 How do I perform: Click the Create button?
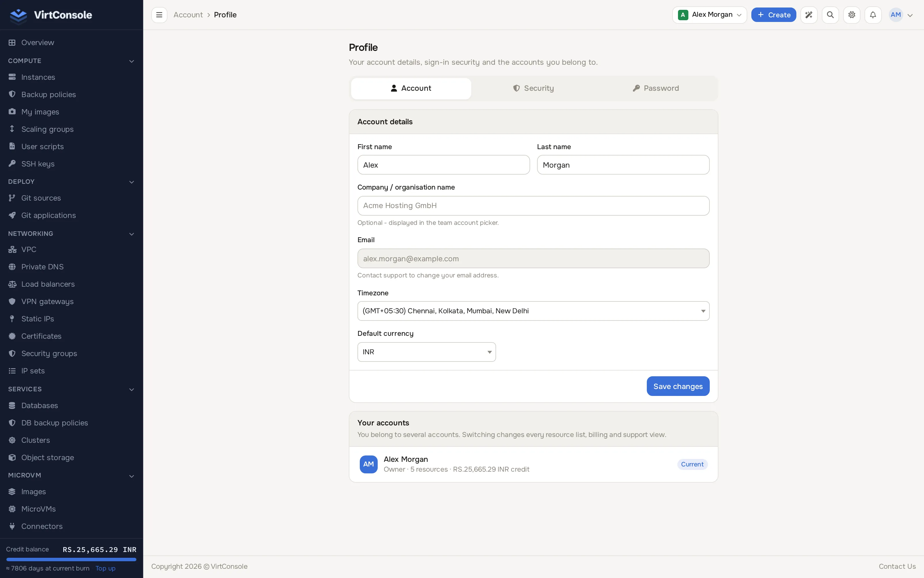coord(774,15)
